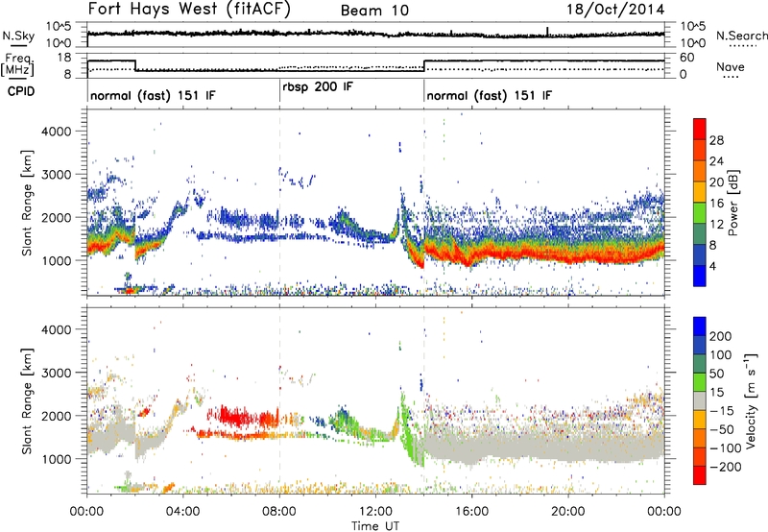The image size is (768, 532).
Task: Select the '12:00' time axis label
Action: [375, 512]
